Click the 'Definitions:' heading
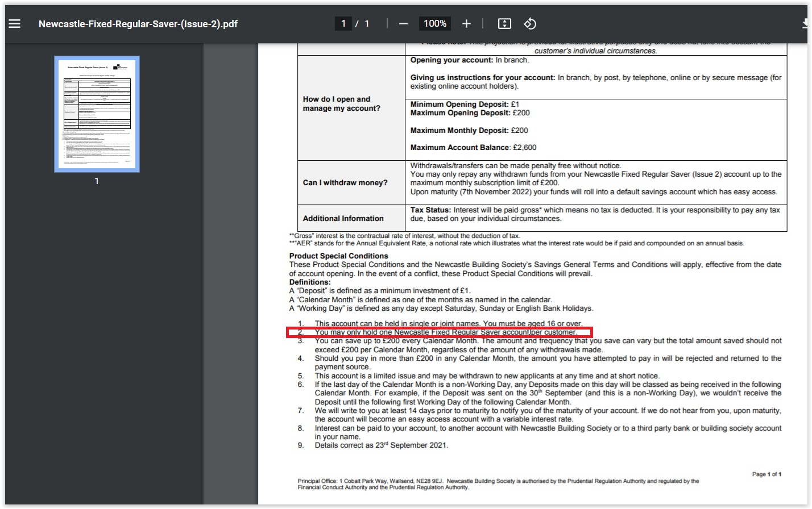 (310, 282)
